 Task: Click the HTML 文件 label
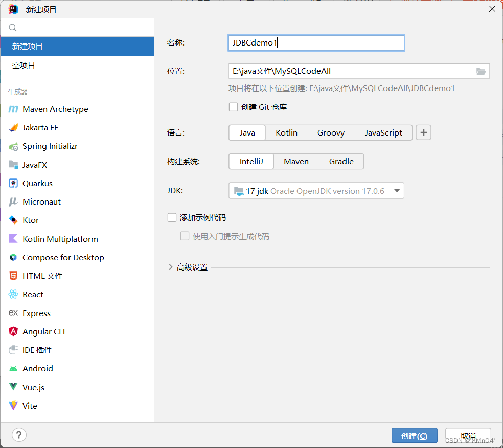pyautogui.click(x=42, y=276)
